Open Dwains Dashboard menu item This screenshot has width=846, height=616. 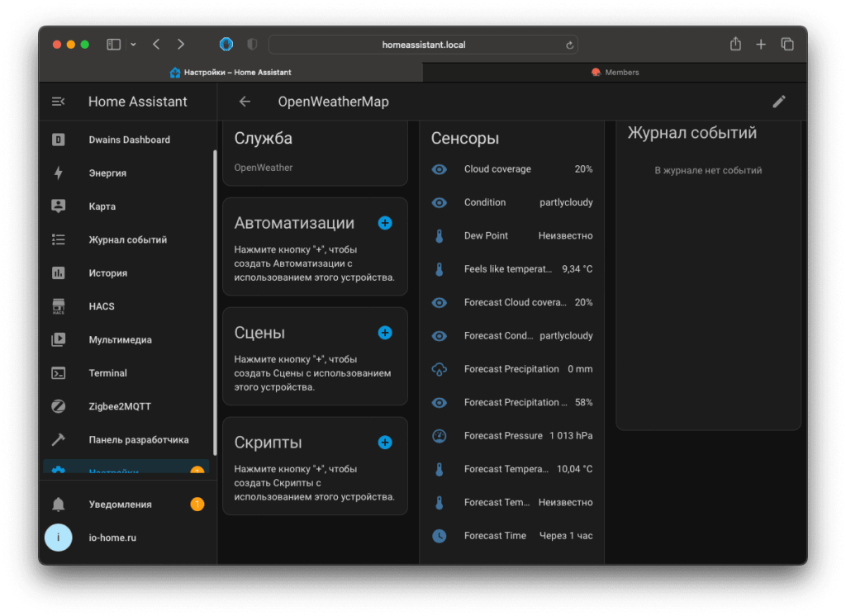coord(127,140)
